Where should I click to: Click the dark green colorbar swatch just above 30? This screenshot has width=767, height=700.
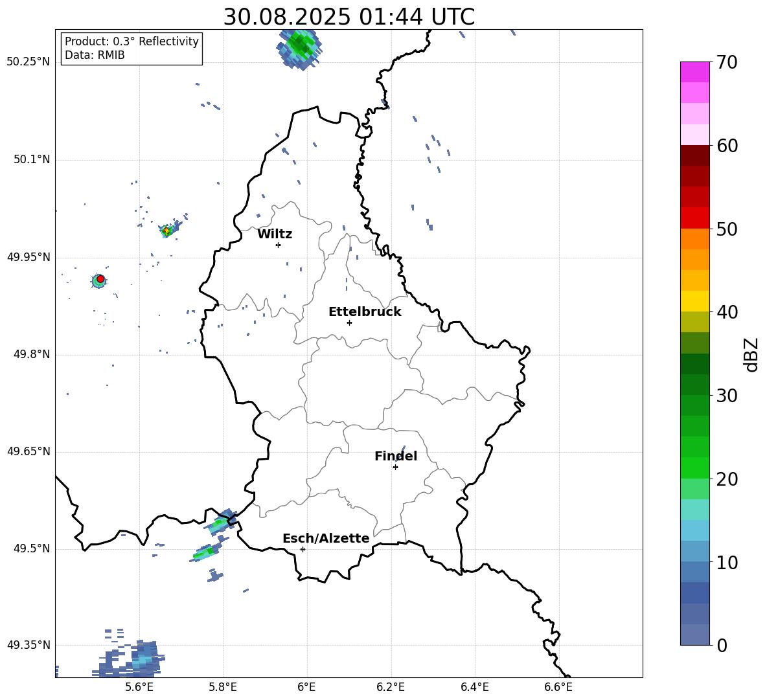694,385
